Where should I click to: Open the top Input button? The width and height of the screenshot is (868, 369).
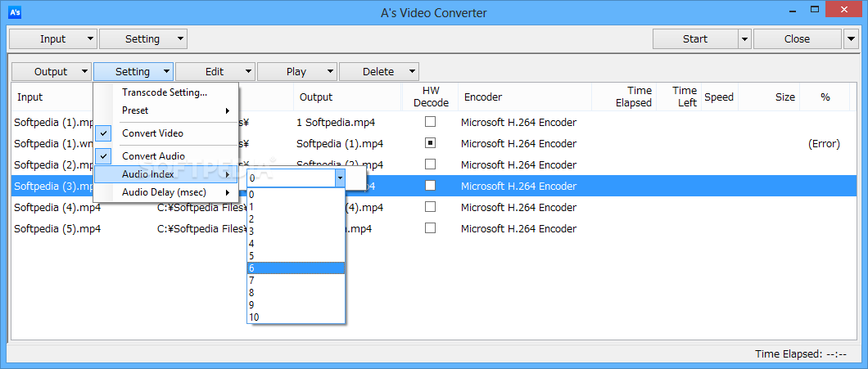click(52, 38)
